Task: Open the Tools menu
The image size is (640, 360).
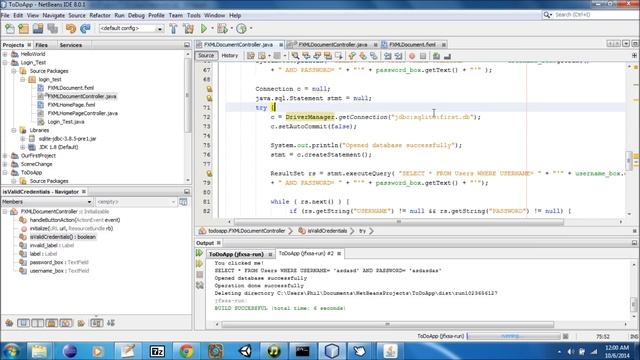Action: coord(193,16)
